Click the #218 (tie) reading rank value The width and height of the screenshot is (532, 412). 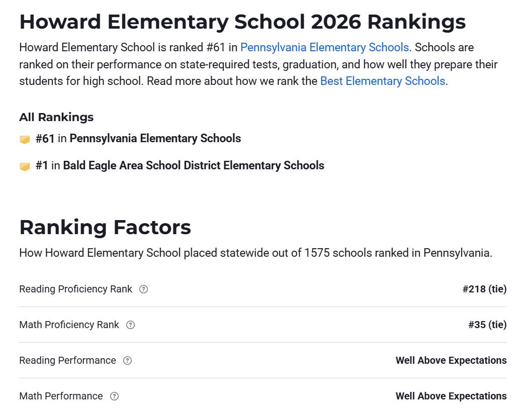[x=484, y=289]
